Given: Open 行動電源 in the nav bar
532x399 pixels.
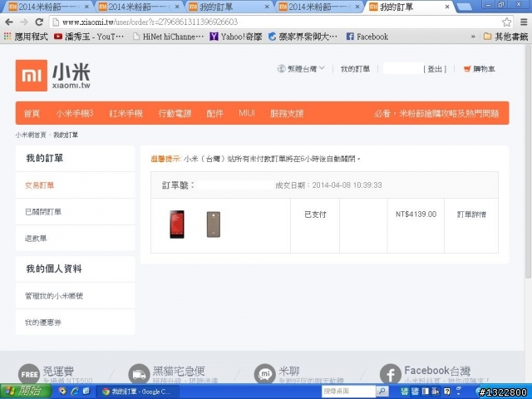Looking at the screenshot, I should pos(175,113).
